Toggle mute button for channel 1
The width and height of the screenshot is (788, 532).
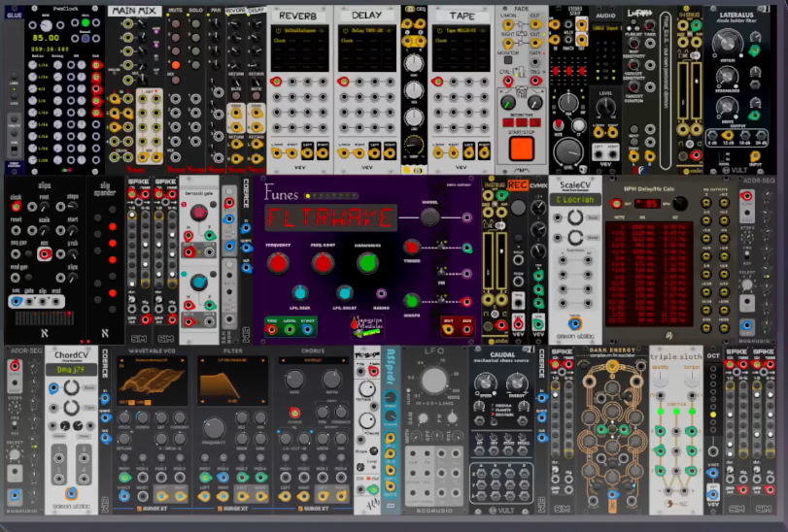click(176, 23)
